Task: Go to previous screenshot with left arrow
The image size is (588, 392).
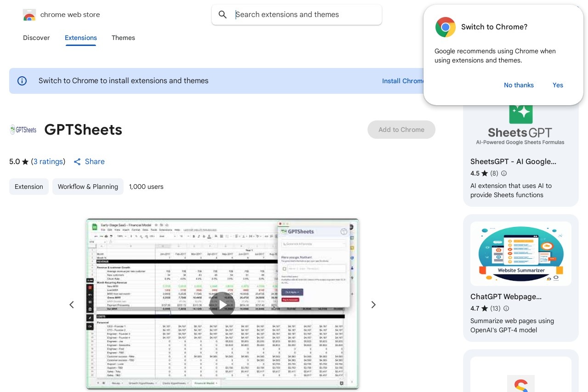Action: coord(72,305)
